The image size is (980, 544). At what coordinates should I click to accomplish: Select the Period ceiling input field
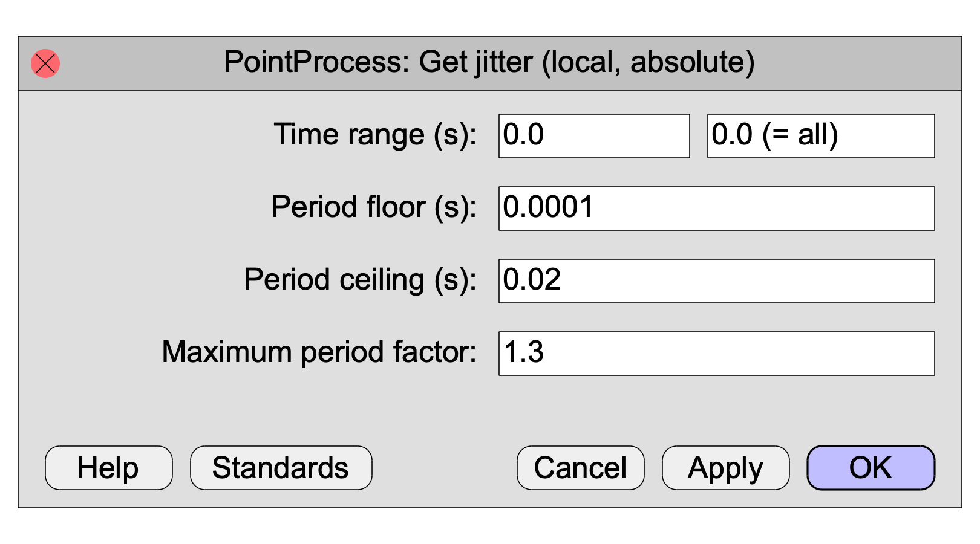(x=717, y=281)
